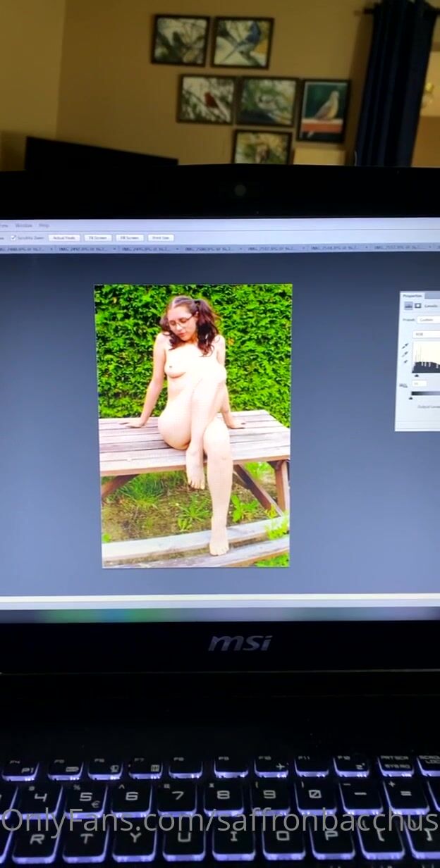Open the Window menu

pos(23,225)
